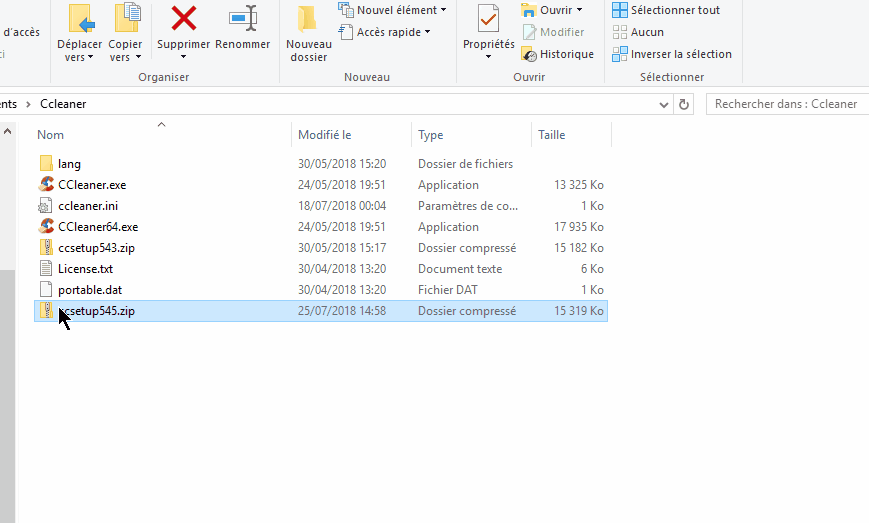Open the Nouvel élément dropdown arrow

pyautogui.click(x=443, y=10)
